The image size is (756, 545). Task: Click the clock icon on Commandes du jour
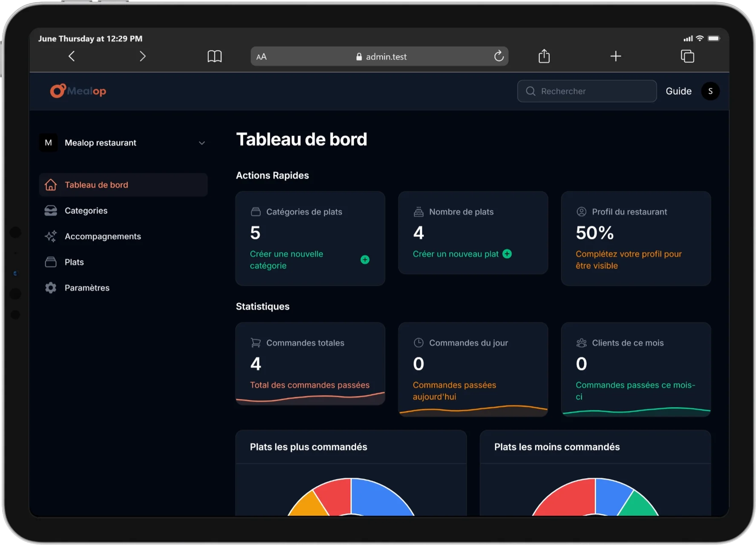pos(418,343)
